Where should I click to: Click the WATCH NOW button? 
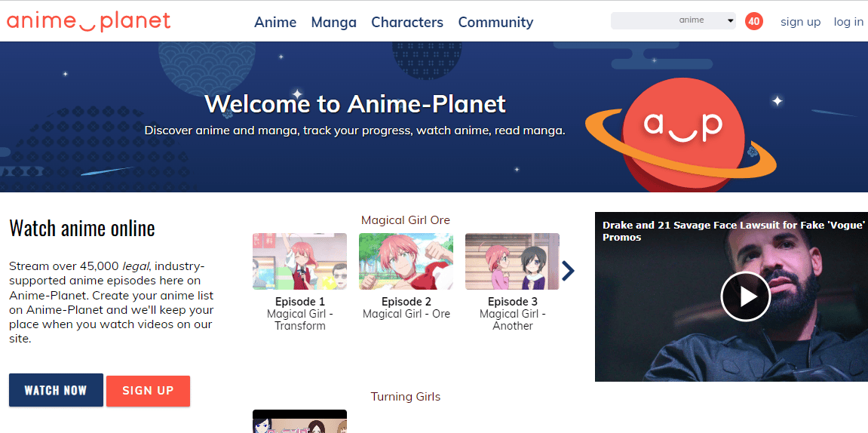[x=56, y=390]
